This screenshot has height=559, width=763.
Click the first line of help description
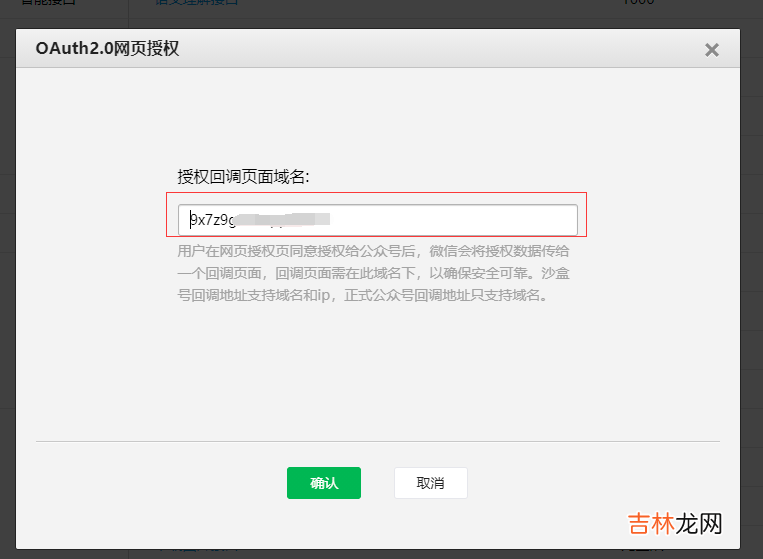tap(373, 251)
